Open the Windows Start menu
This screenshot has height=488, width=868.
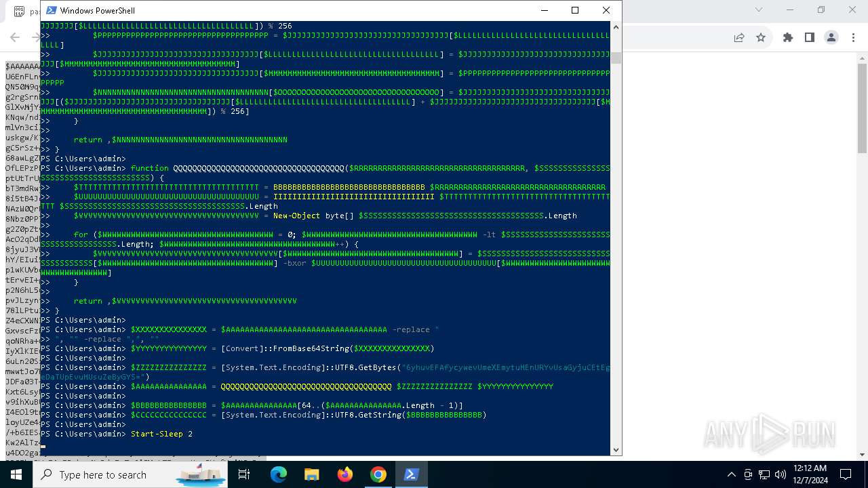pyautogui.click(x=16, y=474)
